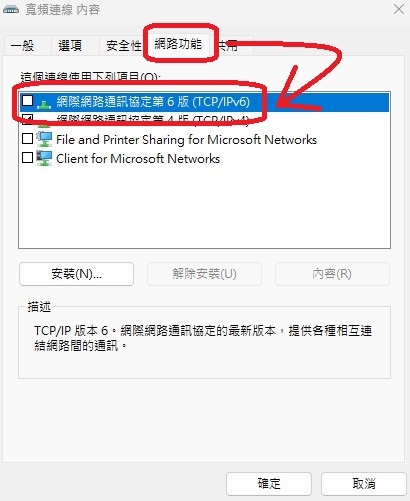Open the 選項 tab
410x501 pixels.
(x=70, y=45)
